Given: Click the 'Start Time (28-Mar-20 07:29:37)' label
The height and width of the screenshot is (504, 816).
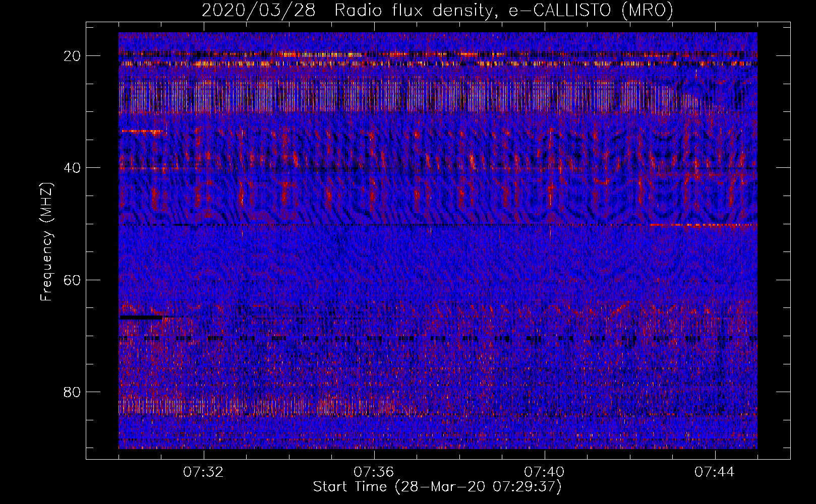Looking at the screenshot, I should 437,487.
